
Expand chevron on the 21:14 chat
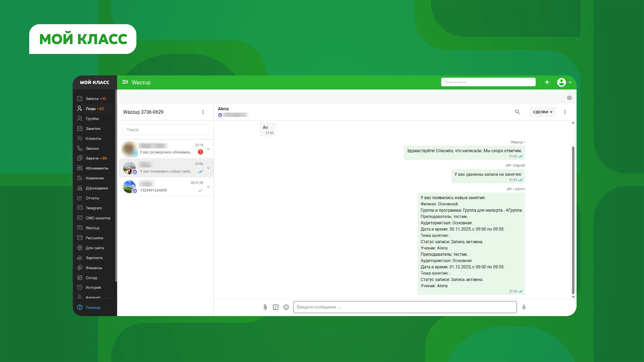click(x=208, y=149)
